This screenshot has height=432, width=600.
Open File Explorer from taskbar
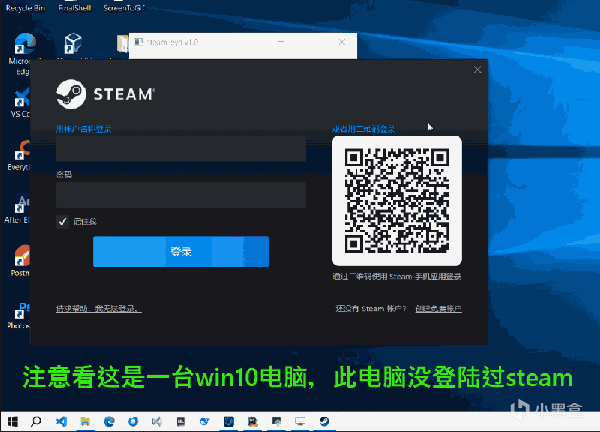[x=85, y=422]
